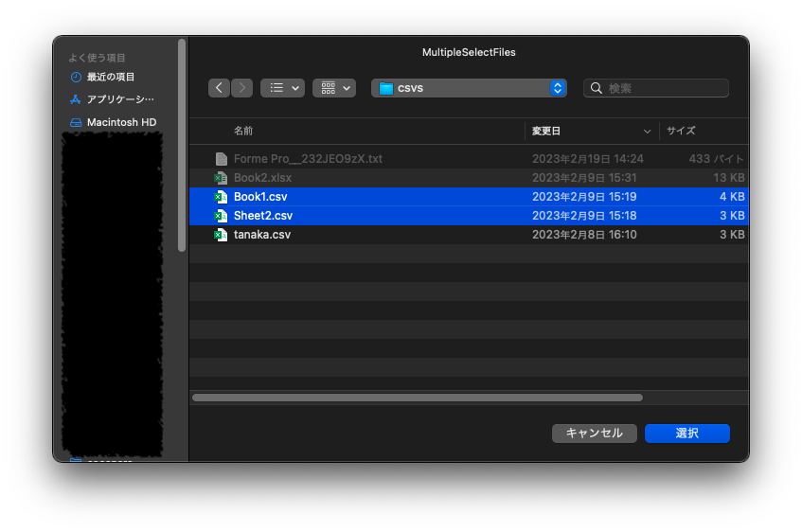This screenshot has width=802, height=532.
Task: Select Macintosh HD drive icon
Action: (76, 122)
